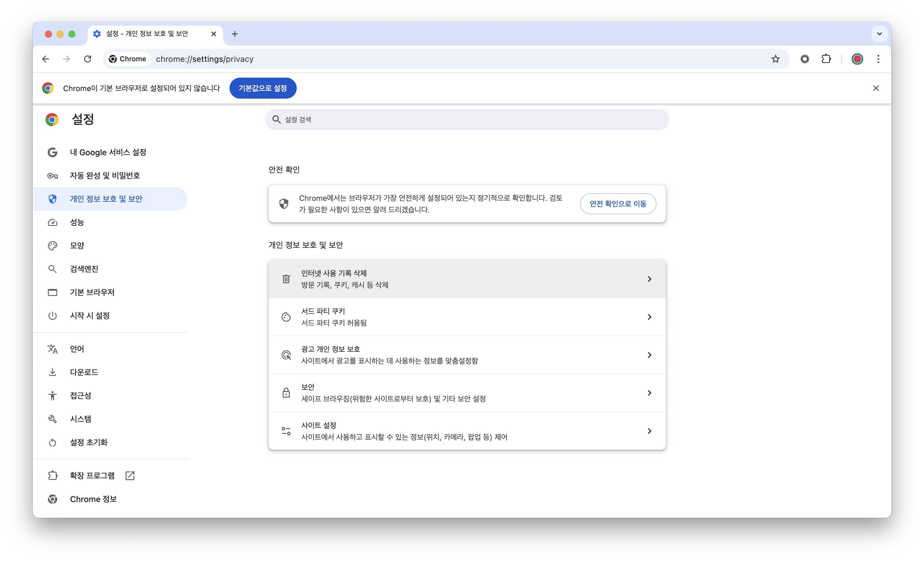Image resolution: width=924 pixels, height=561 pixels.
Task: Click the 시작 시 설정 power icon
Action: point(53,316)
